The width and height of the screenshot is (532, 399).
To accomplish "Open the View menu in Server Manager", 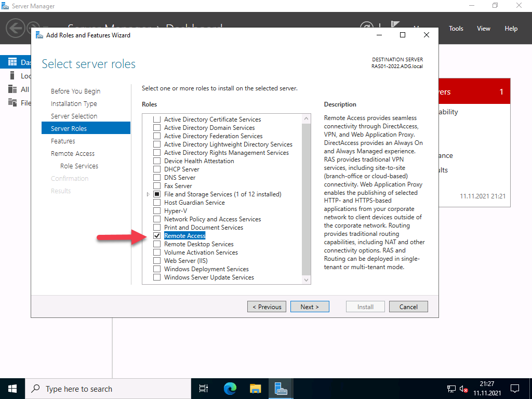I will tap(483, 29).
